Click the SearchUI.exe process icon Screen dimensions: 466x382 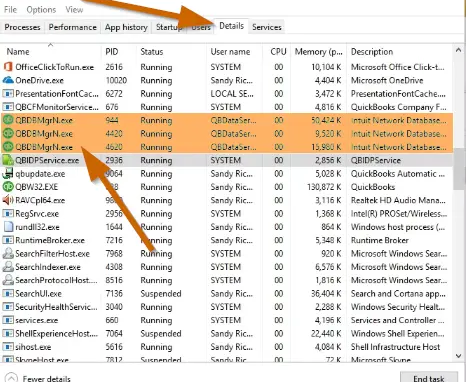click(8, 294)
